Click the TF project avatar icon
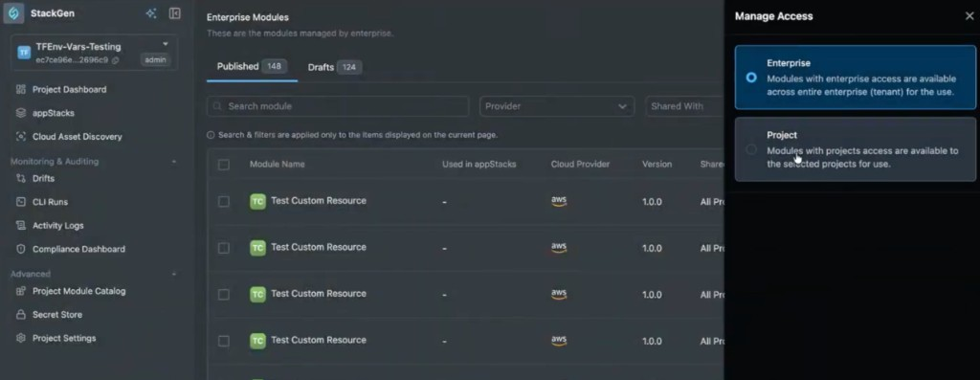This screenshot has height=380, width=980. (x=24, y=53)
